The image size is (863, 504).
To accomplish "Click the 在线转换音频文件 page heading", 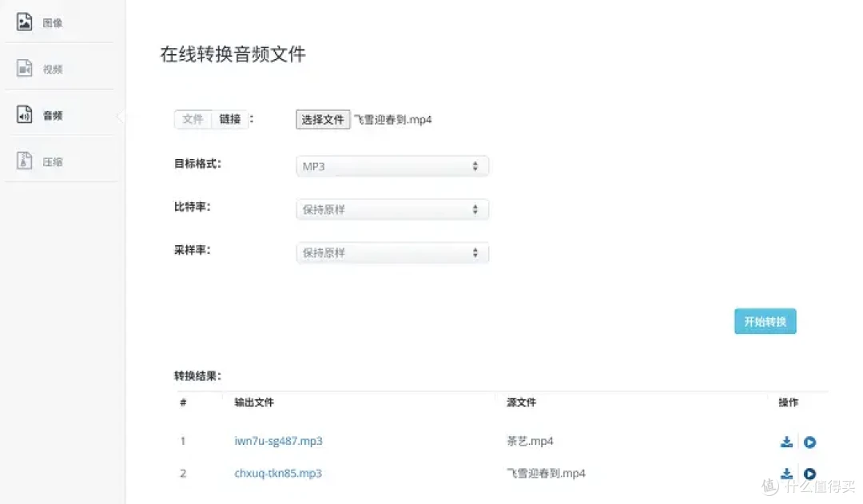I will click(x=233, y=54).
